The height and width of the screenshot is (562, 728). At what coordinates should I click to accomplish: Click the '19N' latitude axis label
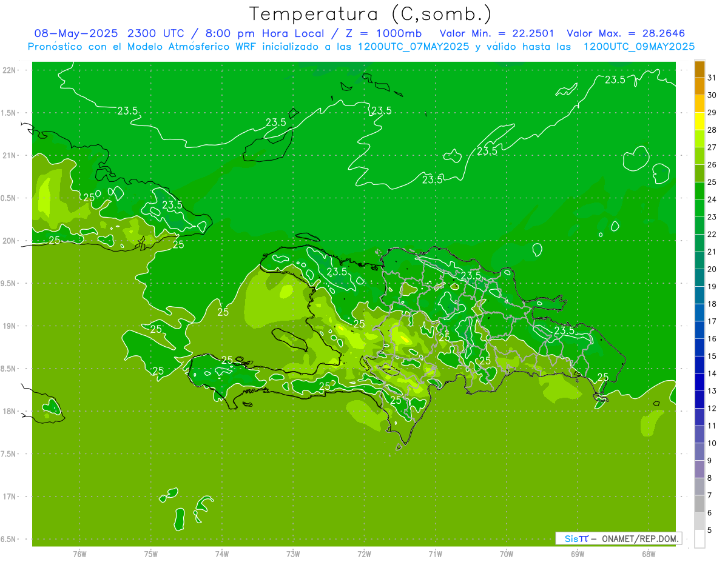pyautogui.click(x=10, y=326)
